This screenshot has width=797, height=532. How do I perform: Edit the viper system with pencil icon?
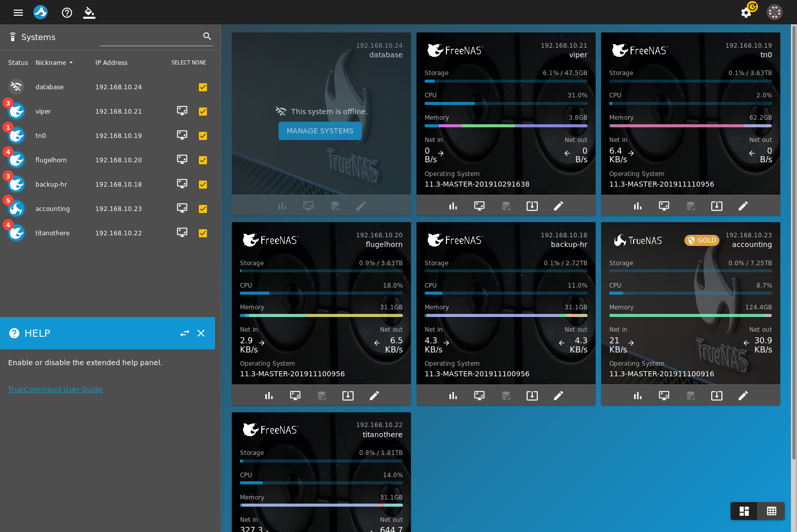coord(559,206)
